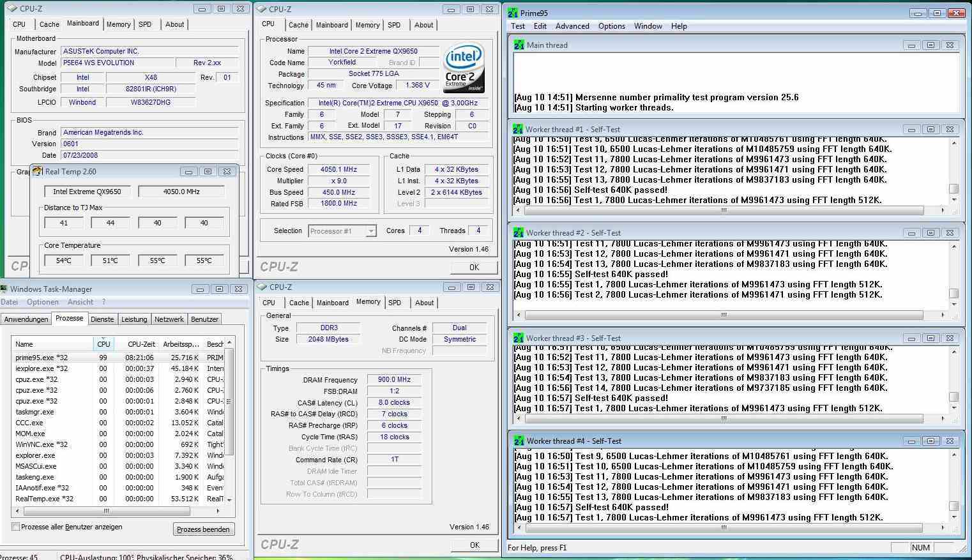
Task: Click the Core Voltage value 1.368 V
Action: point(418,85)
